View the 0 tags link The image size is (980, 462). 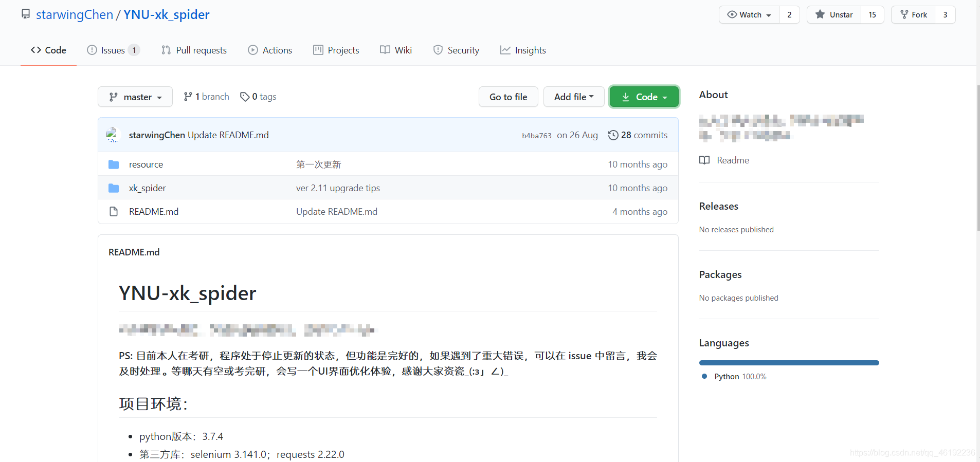click(258, 97)
